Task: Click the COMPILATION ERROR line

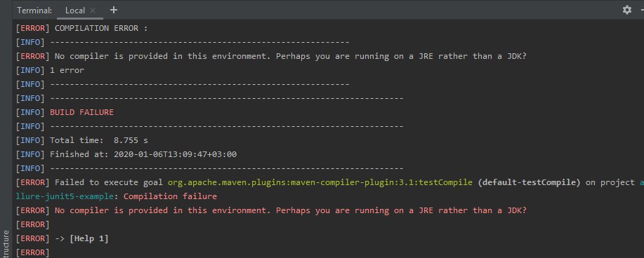Action: 81,28
